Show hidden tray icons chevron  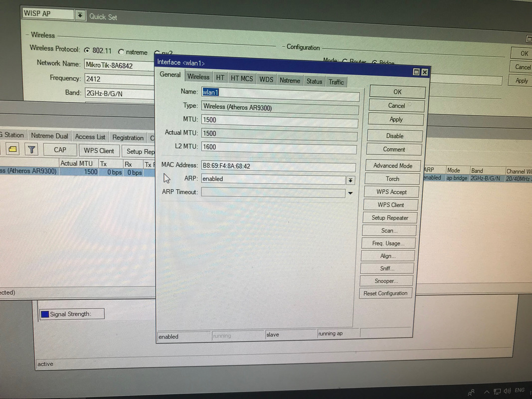[x=487, y=392]
